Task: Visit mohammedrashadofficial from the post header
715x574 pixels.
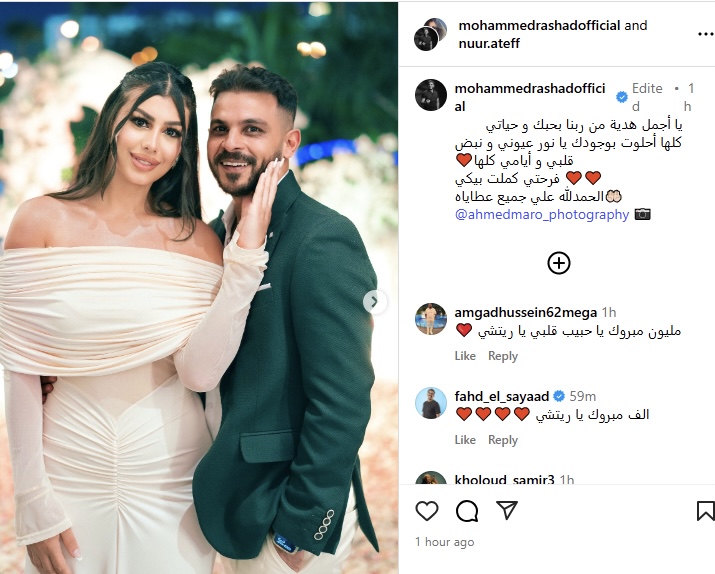Action: (x=539, y=25)
